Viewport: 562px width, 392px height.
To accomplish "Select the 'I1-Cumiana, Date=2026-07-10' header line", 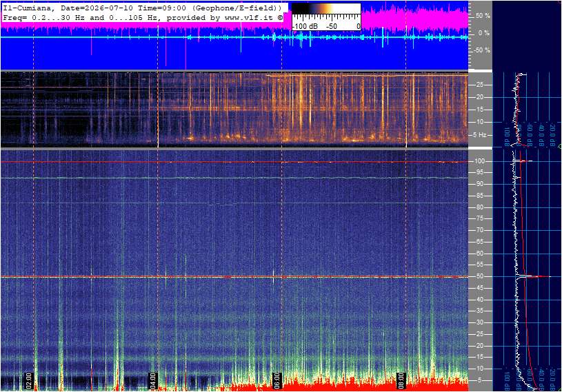I will (x=142, y=8).
